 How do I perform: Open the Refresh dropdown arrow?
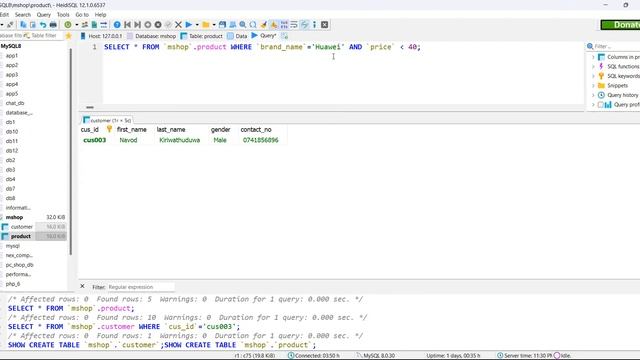[76, 25]
